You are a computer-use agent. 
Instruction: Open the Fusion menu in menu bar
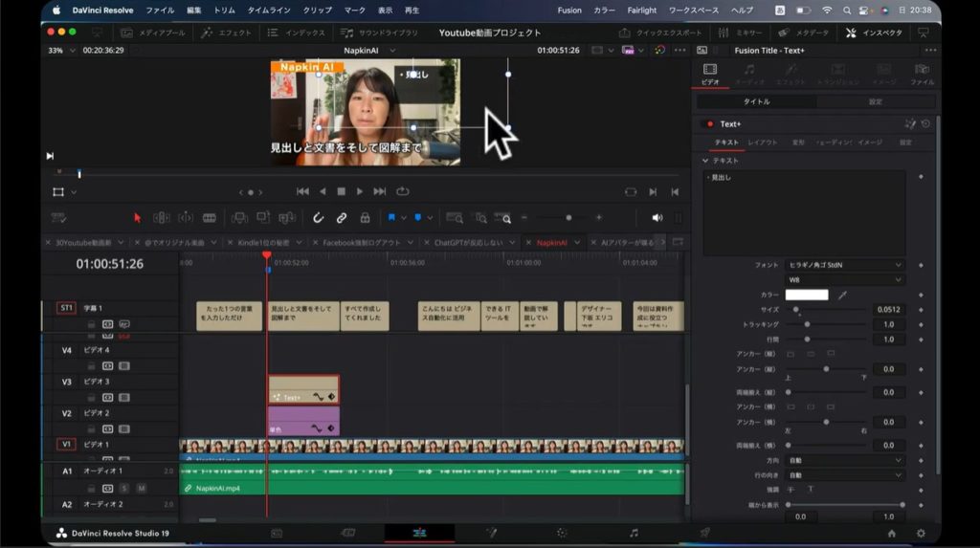tap(569, 11)
